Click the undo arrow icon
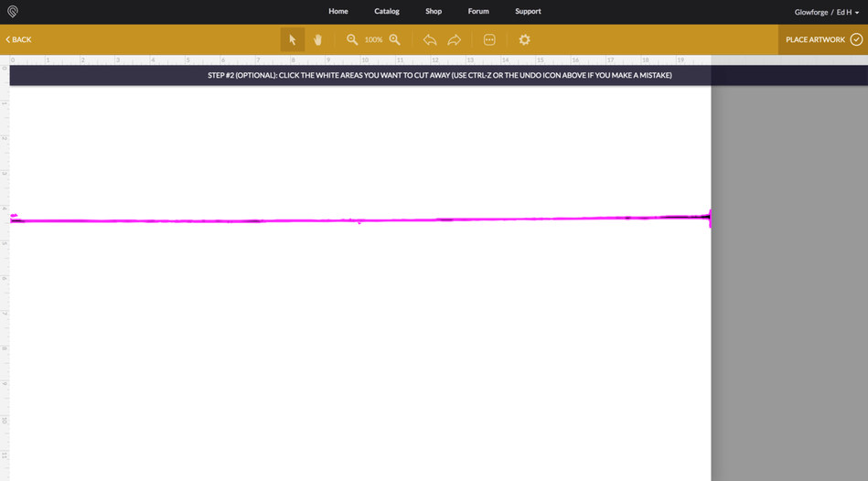868x481 pixels. coord(430,40)
